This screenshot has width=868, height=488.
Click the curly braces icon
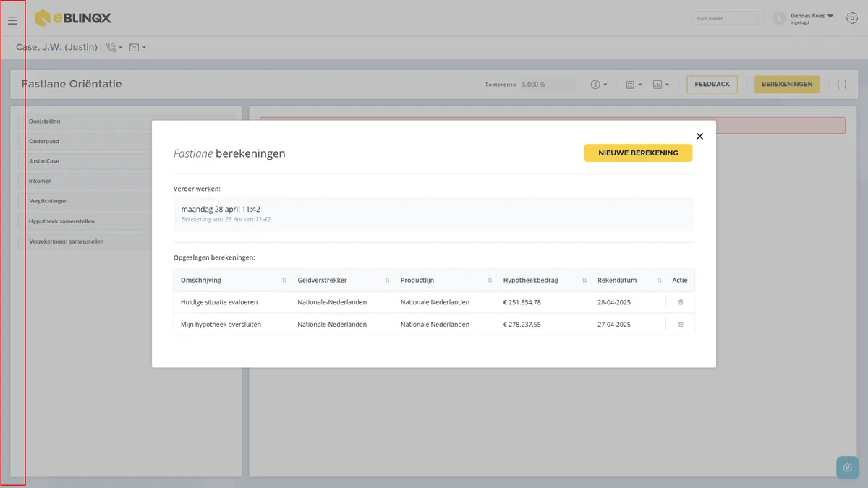[x=842, y=85]
